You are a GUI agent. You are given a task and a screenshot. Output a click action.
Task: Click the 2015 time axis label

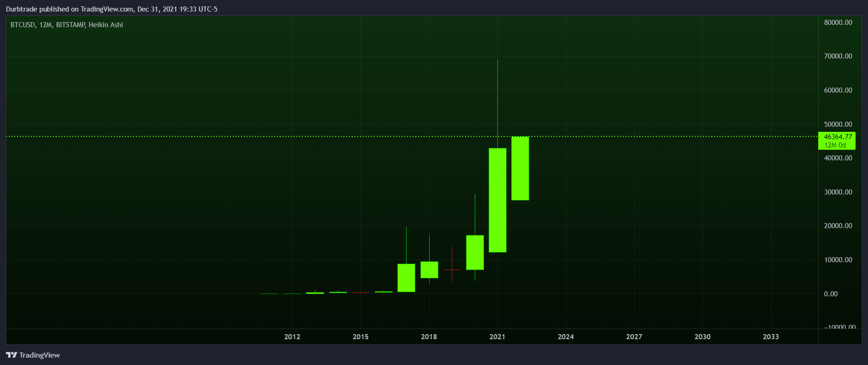coord(360,337)
